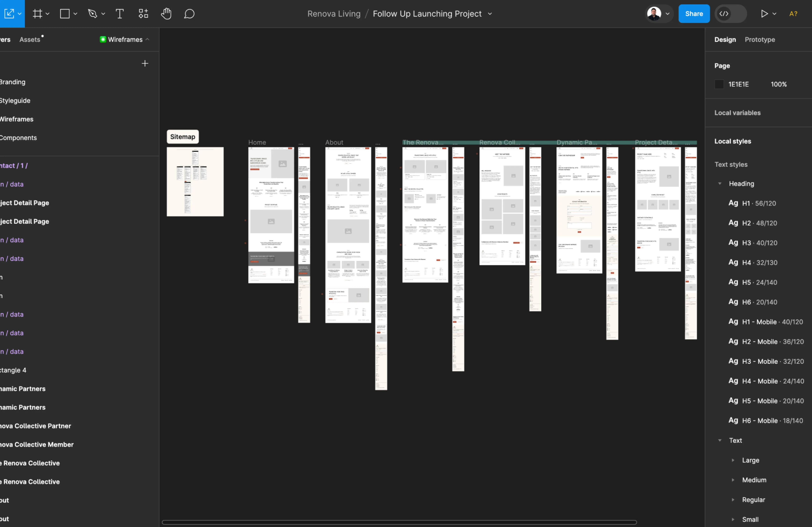
Task: Open the Assets tab
Action: 30,40
